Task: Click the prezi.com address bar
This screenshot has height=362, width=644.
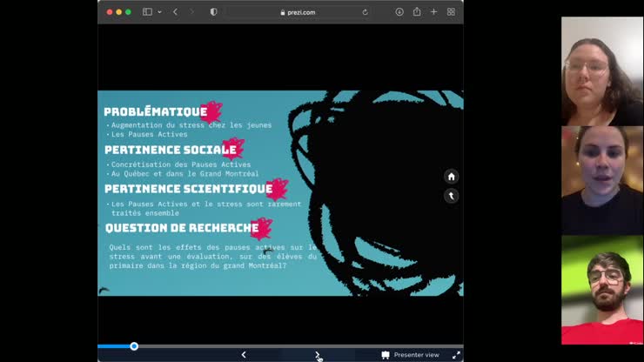Action: [296, 12]
